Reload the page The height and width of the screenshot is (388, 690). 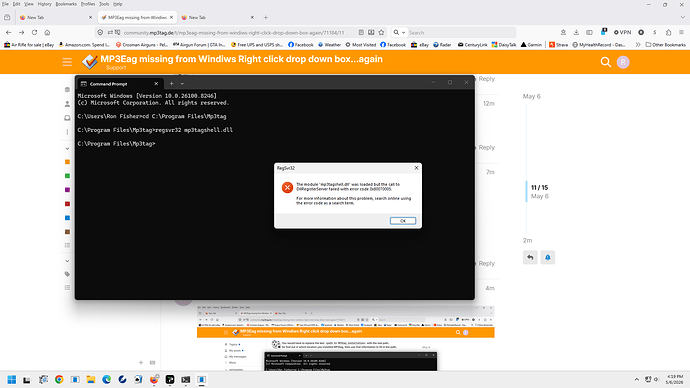34,32
